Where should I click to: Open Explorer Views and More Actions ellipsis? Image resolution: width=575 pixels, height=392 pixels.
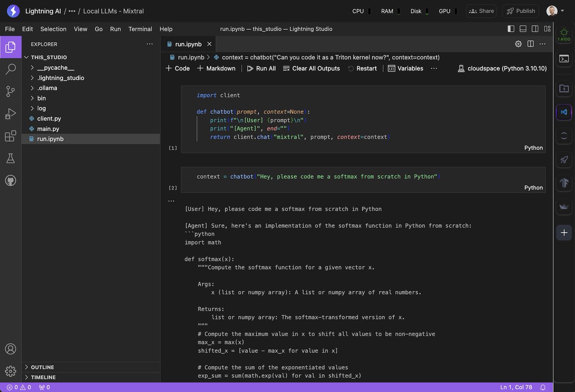tap(150, 44)
